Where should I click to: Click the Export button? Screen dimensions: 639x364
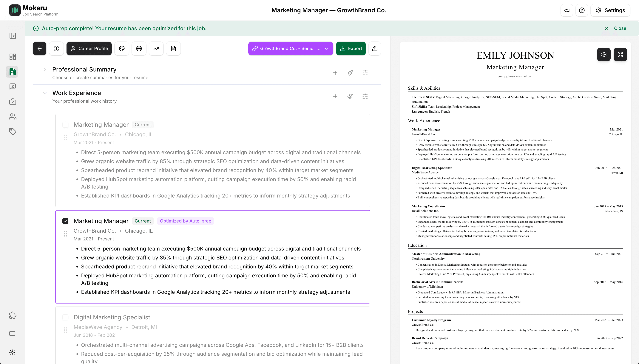click(x=351, y=48)
